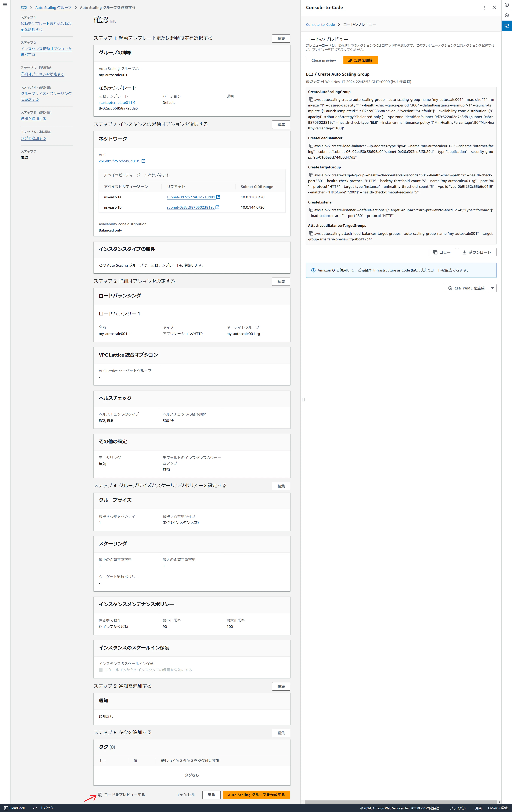
Task: Open the 用語 footer link
Action: [478, 808]
